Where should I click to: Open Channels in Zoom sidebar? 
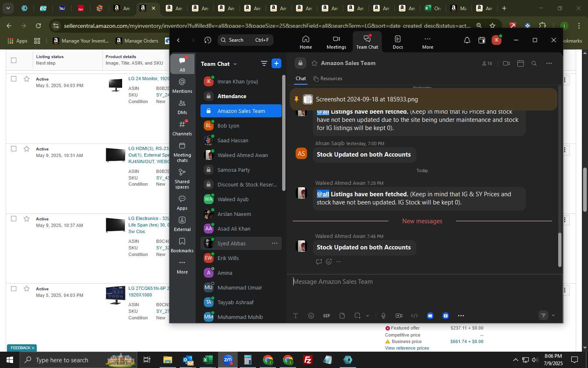[182, 128]
